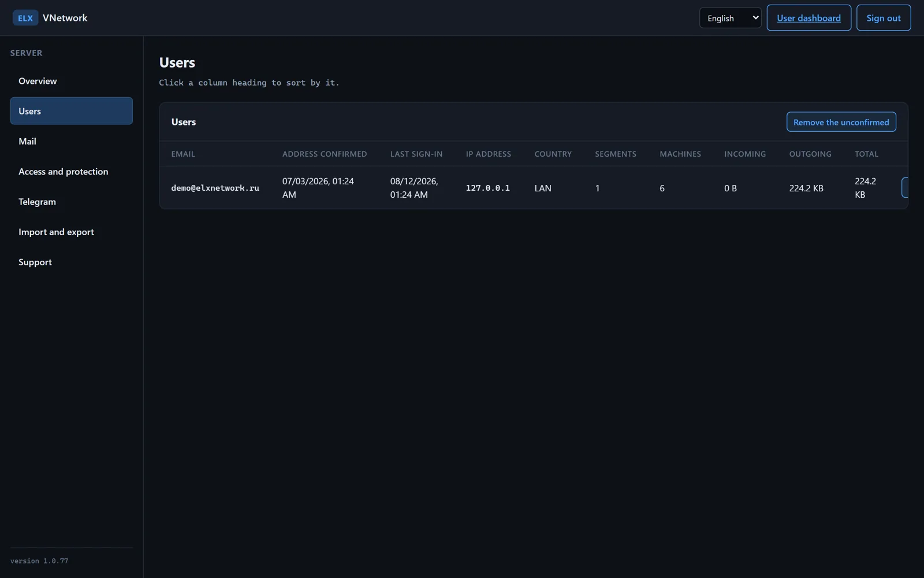
Task: Sort by Last Sign-in column
Action: 416,154
